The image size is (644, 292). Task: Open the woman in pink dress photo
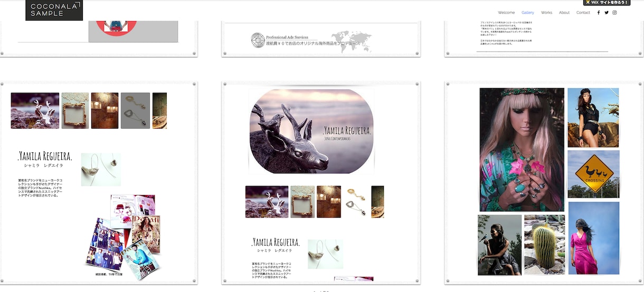point(594,238)
